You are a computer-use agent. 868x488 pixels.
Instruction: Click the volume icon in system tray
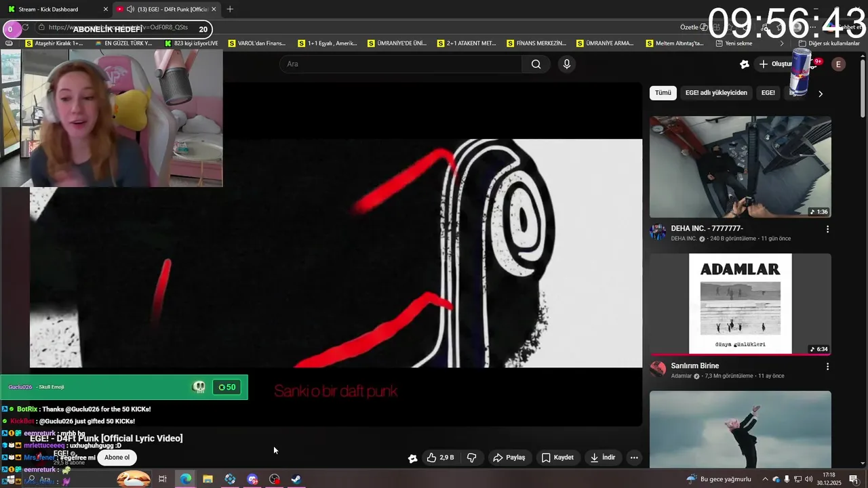tap(809, 479)
